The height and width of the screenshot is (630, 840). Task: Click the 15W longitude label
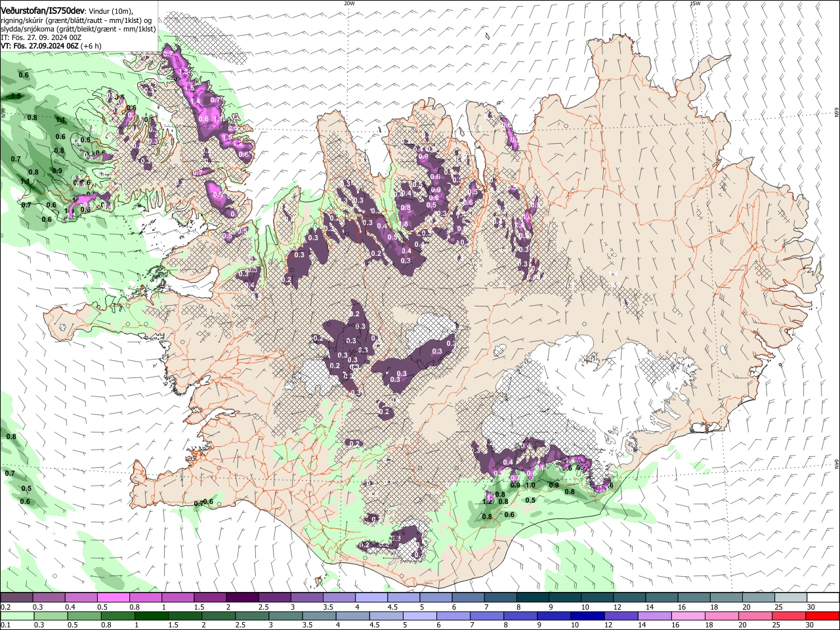pos(695,3)
